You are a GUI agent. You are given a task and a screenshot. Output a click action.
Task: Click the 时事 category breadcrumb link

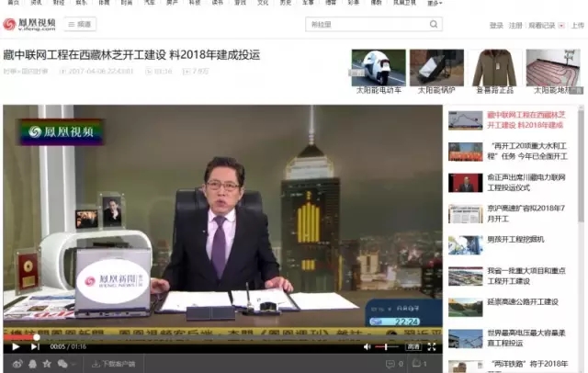click(9, 72)
